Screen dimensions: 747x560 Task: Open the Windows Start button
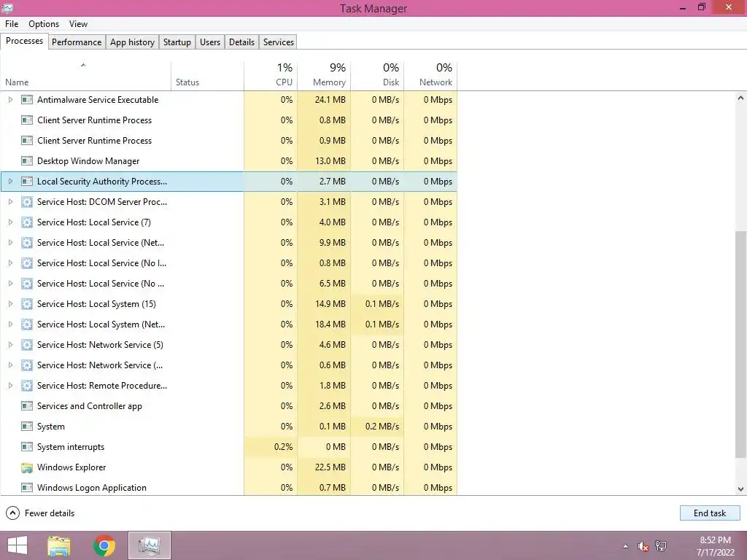tap(18, 545)
